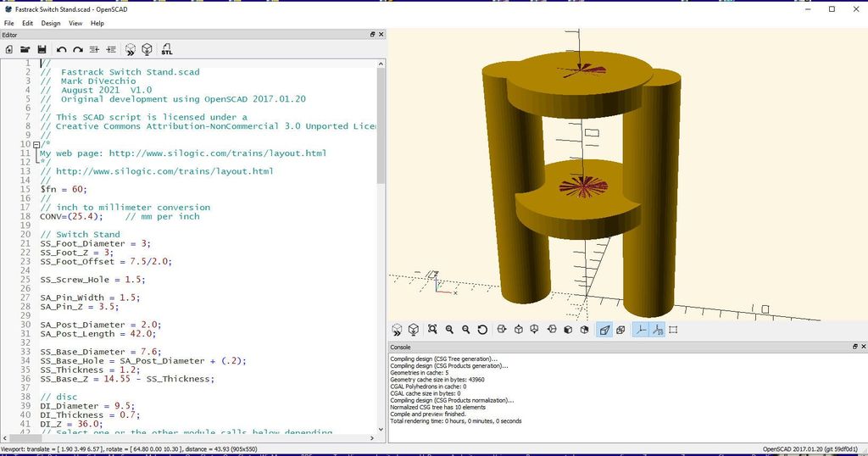Close the Console panel

[x=862, y=348]
